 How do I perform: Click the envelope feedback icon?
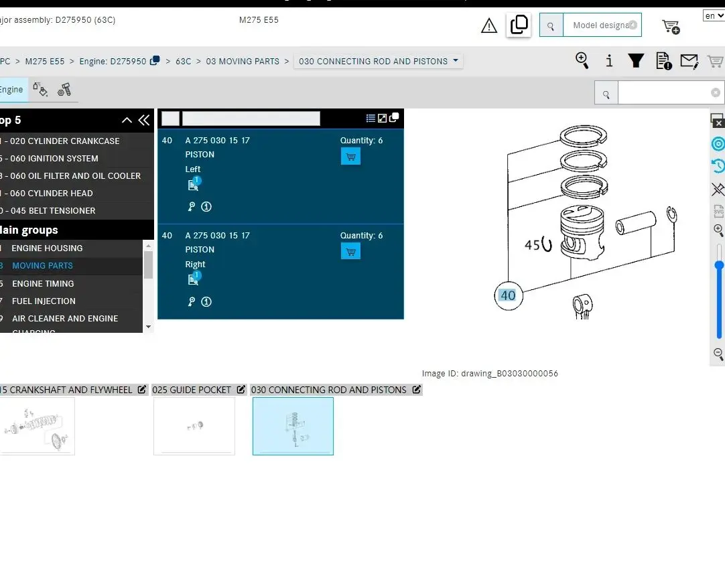coord(689,62)
